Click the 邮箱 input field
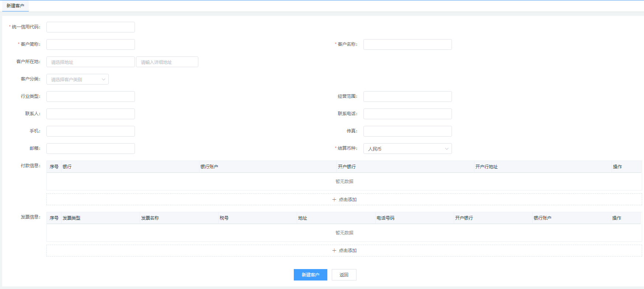The width and height of the screenshot is (644, 289). 90,148
